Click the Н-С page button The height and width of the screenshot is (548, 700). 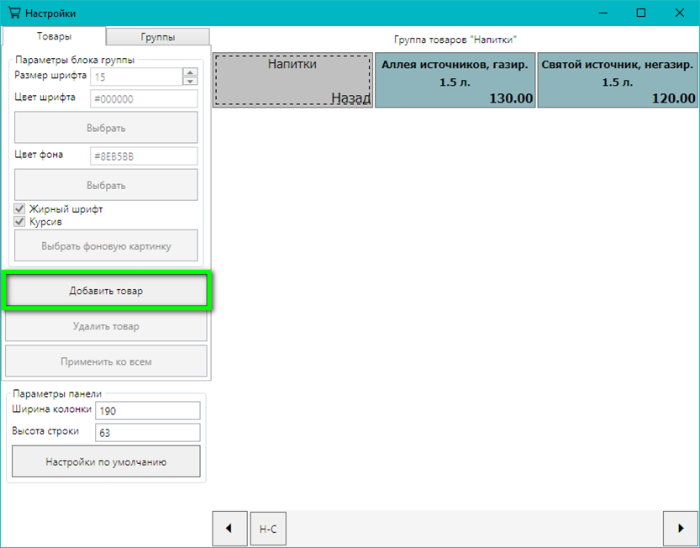point(267,528)
